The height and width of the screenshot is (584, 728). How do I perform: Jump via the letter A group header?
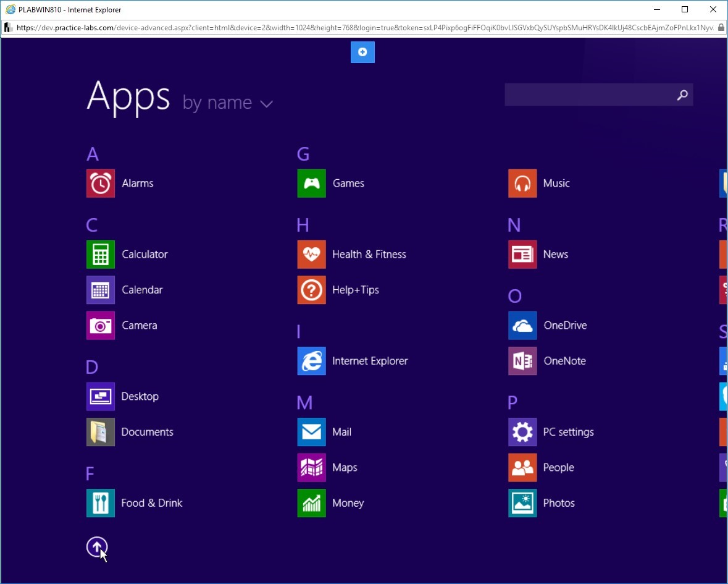pyautogui.click(x=93, y=154)
